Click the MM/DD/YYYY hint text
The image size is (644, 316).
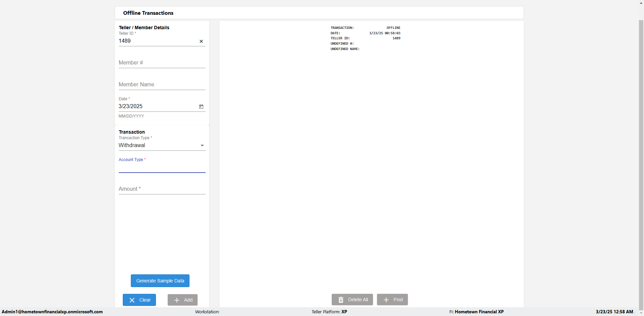tap(131, 116)
